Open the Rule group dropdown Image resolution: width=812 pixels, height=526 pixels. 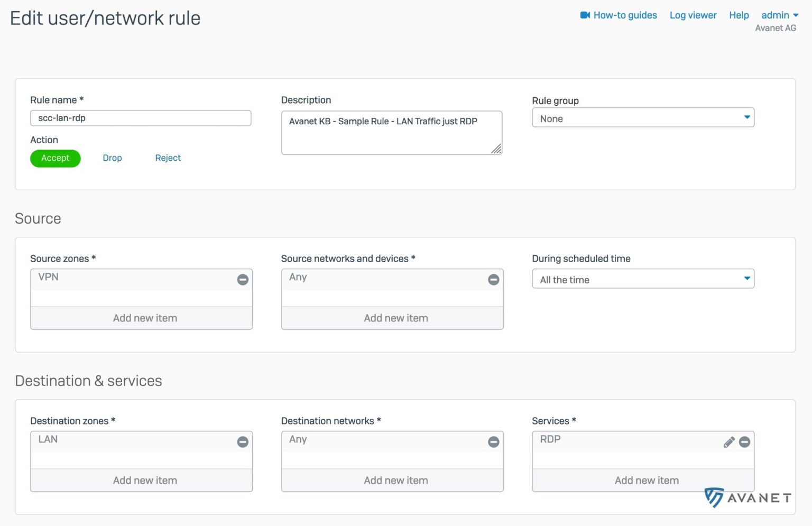point(643,117)
